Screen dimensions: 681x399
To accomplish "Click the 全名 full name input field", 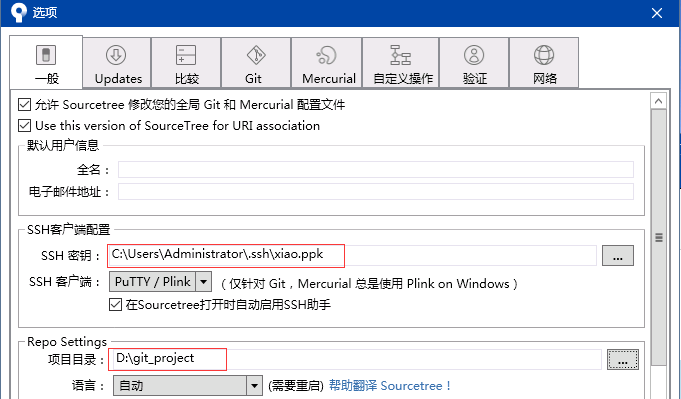I will [x=376, y=169].
